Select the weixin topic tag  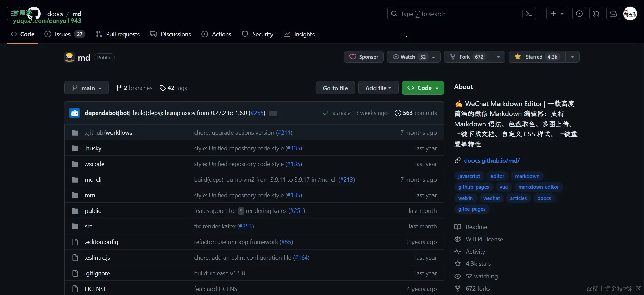465,198
